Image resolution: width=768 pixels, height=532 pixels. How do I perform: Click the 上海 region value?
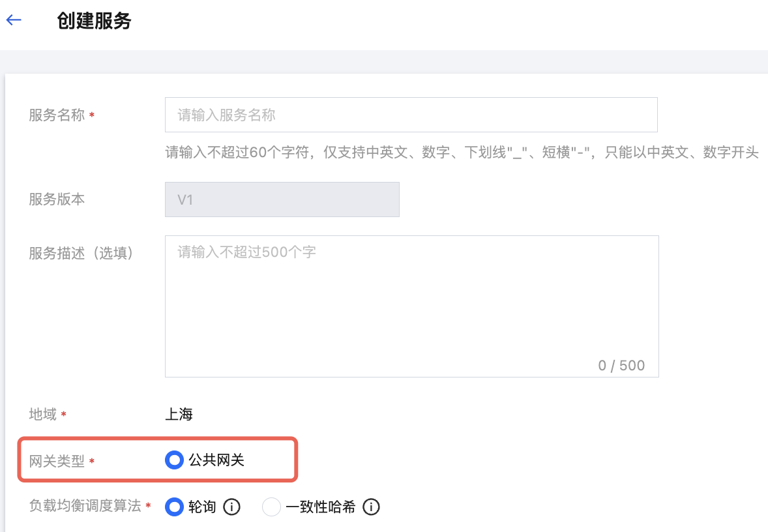[179, 414]
